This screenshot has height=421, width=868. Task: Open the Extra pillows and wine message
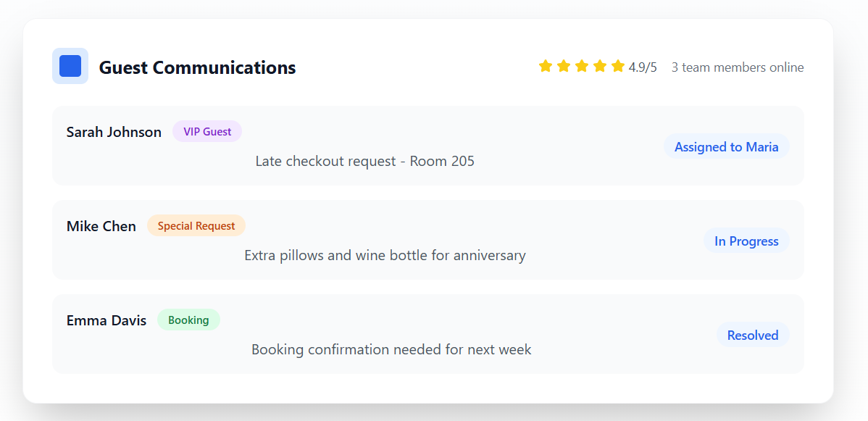(x=385, y=255)
